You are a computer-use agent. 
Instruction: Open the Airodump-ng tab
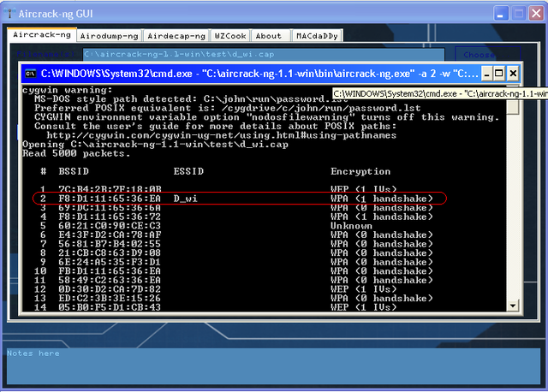[x=109, y=36]
